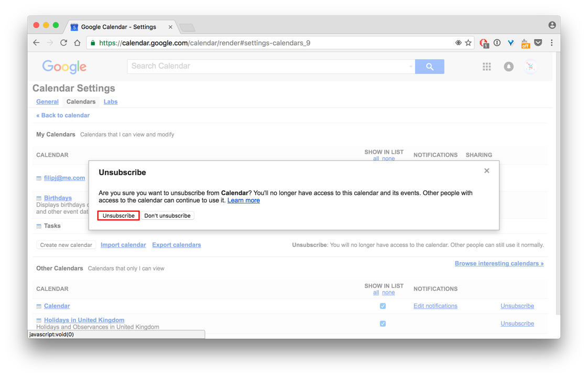Choose Don't unsubscribe in dialog

click(x=167, y=215)
